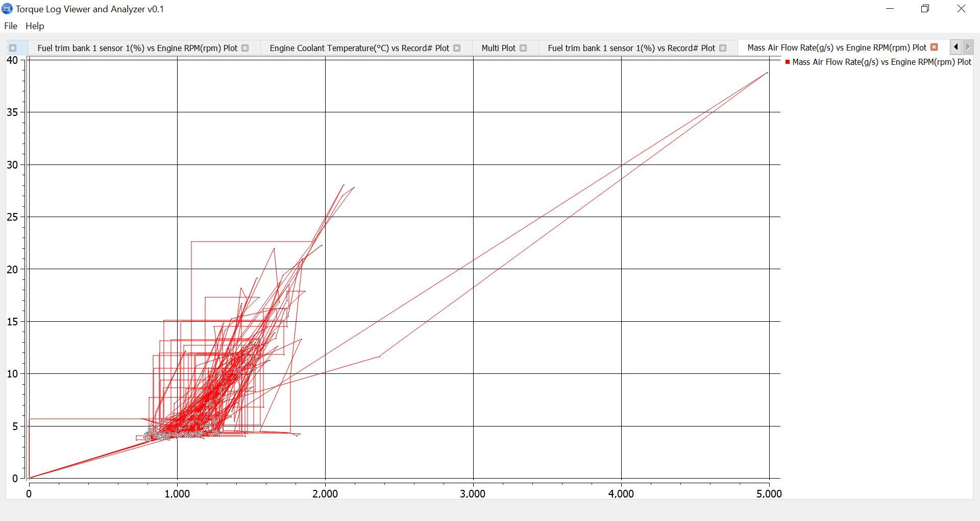Click the 5,000 x-axis label
This screenshot has width=980, height=521.
(x=769, y=494)
